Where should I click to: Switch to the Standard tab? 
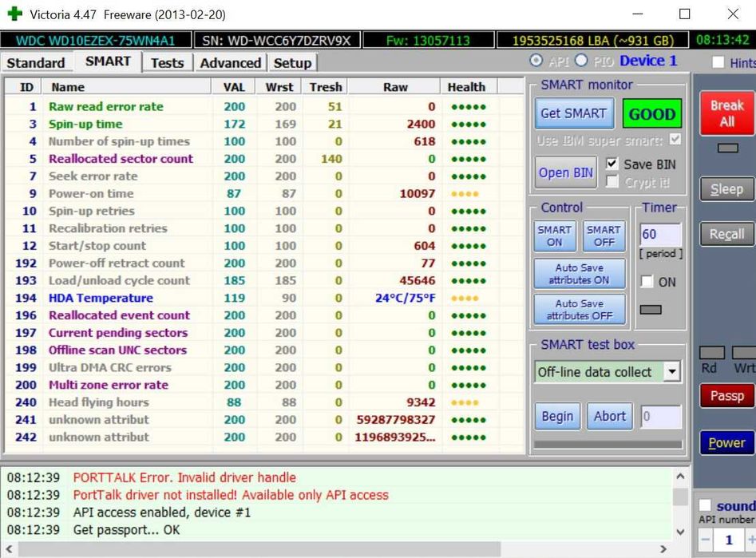(x=36, y=63)
